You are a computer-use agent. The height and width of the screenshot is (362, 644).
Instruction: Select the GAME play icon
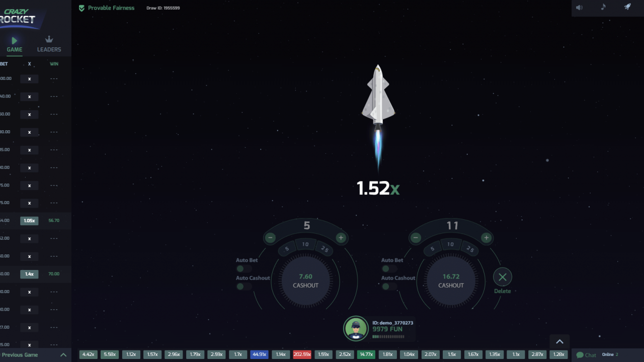click(x=15, y=40)
